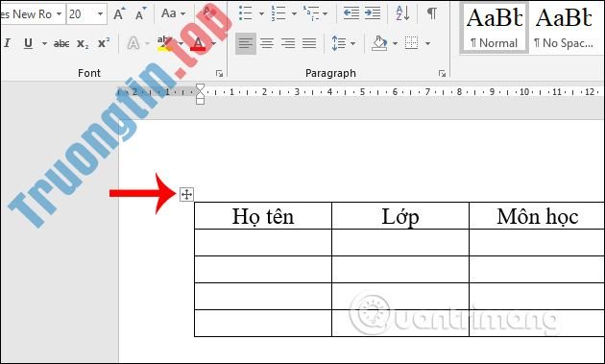
Task: Toggle strikethrough formatting
Action: [61, 43]
